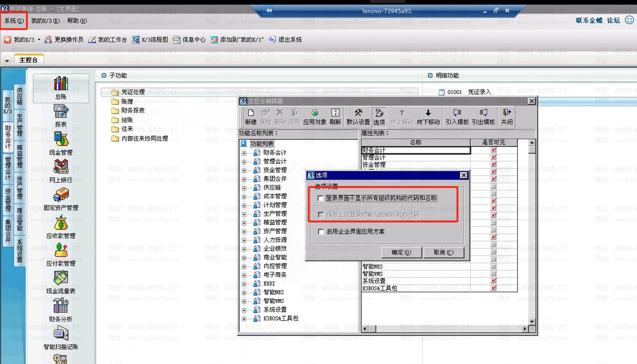Open 信息中心 from the toolbar
Image resolution: width=637 pixels, height=364 pixels.
click(189, 39)
